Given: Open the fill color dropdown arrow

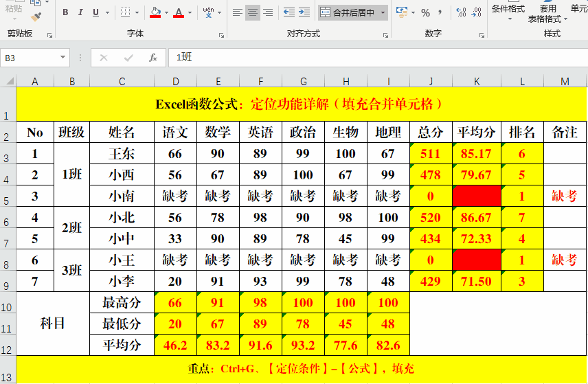Looking at the screenshot, I should [x=166, y=13].
